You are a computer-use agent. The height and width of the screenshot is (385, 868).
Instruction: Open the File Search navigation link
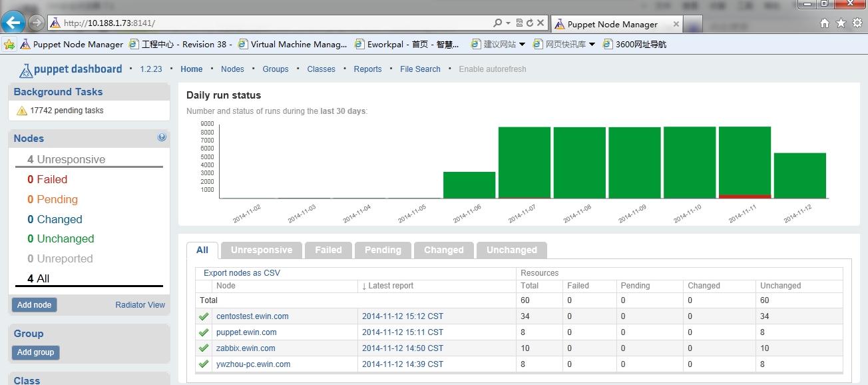click(420, 69)
